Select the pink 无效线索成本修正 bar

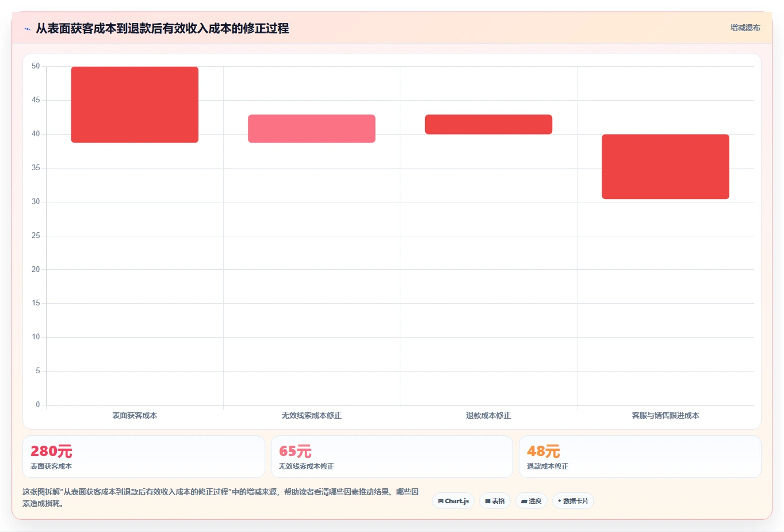pyautogui.click(x=312, y=129)
